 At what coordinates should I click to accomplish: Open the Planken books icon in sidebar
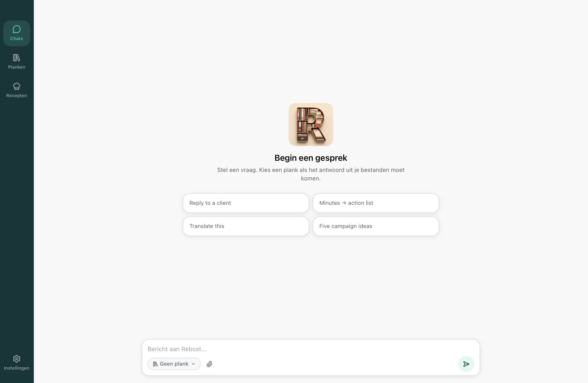tap(16, 58)
